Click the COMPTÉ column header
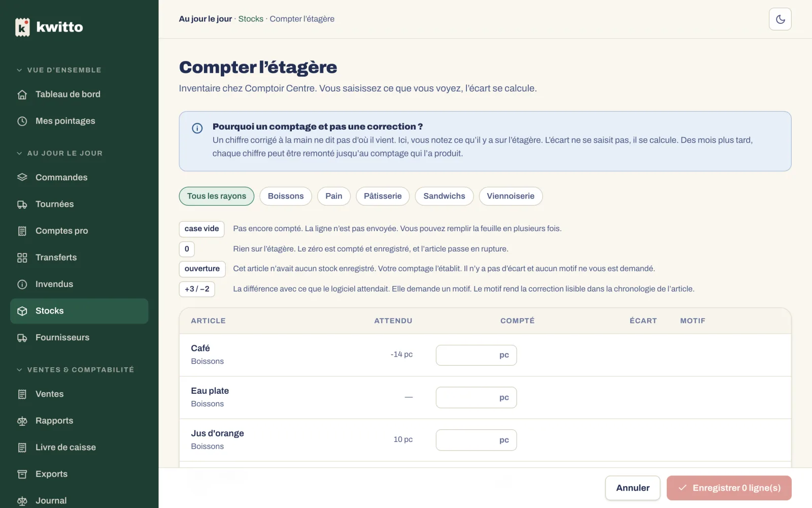This screenshot has height=508, width=812. [517, 321]
